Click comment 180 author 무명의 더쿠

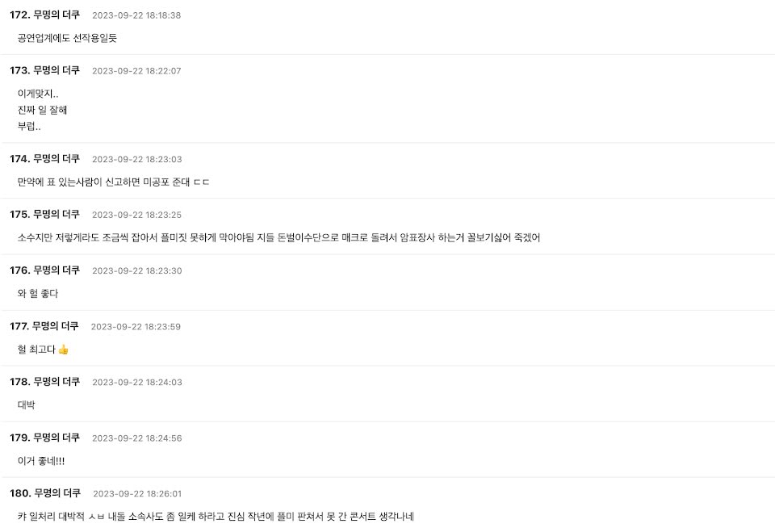[x=57, y=493]
